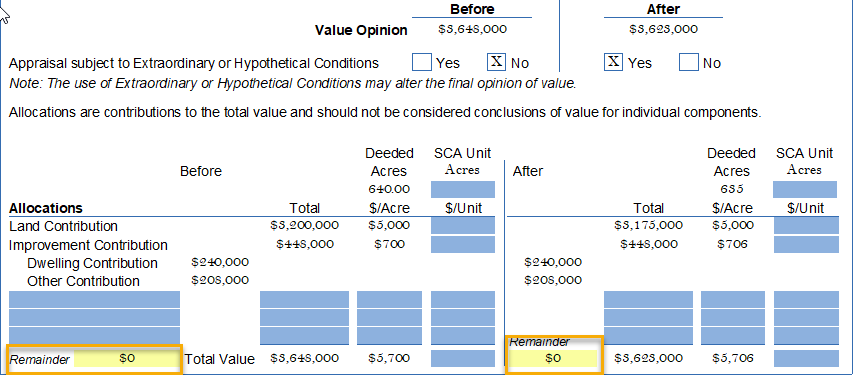The height and width of the screenshot is (375, 854).
Task: Click After Other Contribution $208,000 value
Action: coord(553,281)
